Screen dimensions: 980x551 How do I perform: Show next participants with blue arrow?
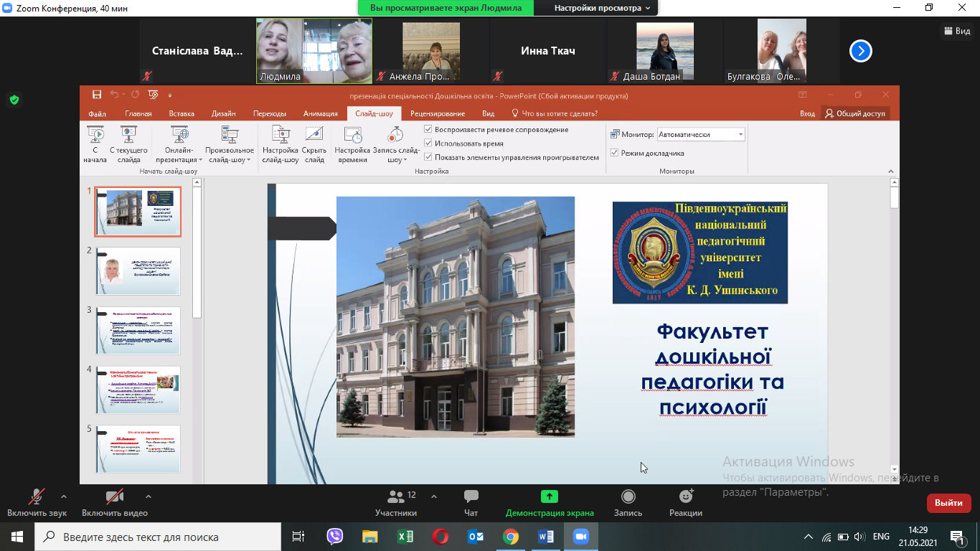pyautogui.click(x=860, y=51)
